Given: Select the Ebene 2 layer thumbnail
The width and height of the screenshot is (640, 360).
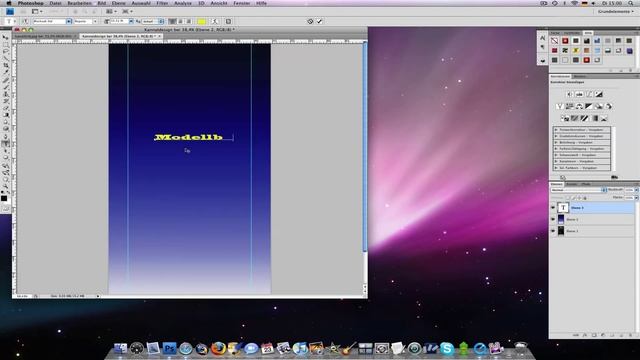Looking at the screenshot, I should click(561, 219).
